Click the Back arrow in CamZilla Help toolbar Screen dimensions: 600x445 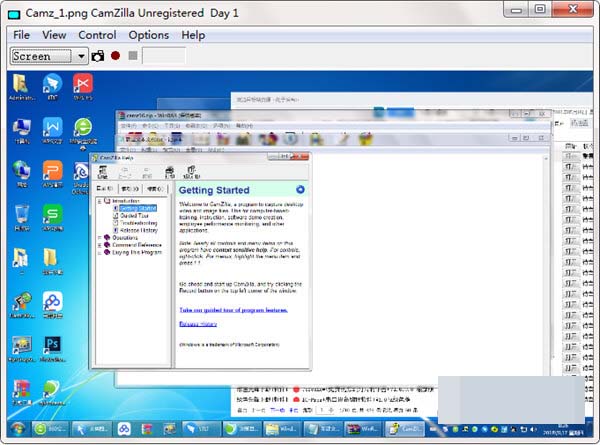coord(125,172)
